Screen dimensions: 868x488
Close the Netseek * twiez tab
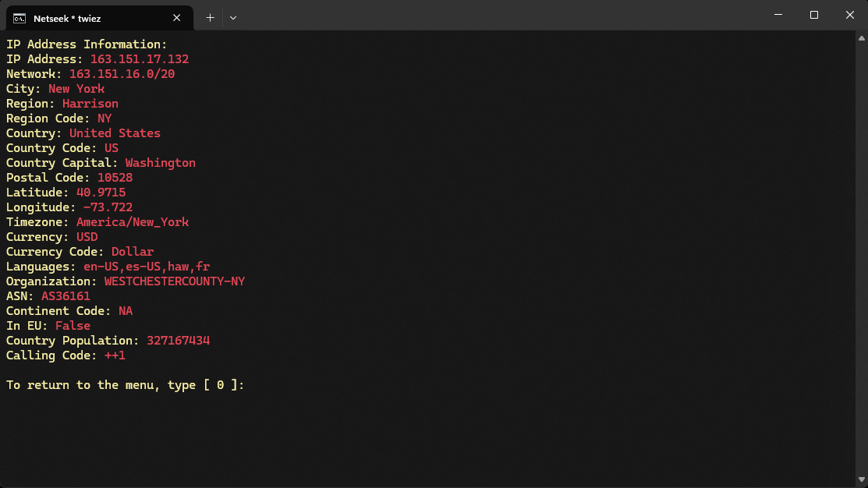click(x=176, y=18)
